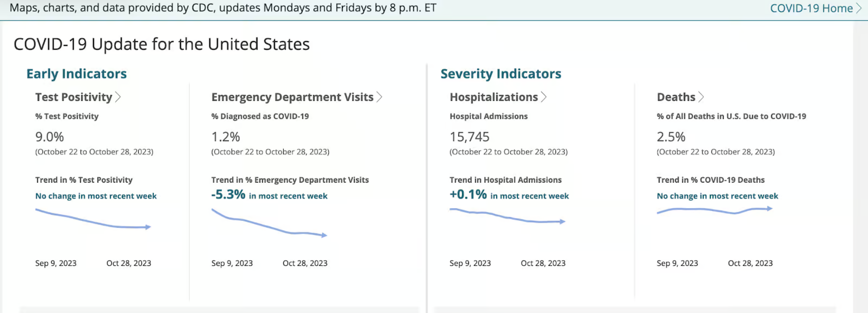
Task: Open Emergency Department Visits details
Action: tap(292, 97)
